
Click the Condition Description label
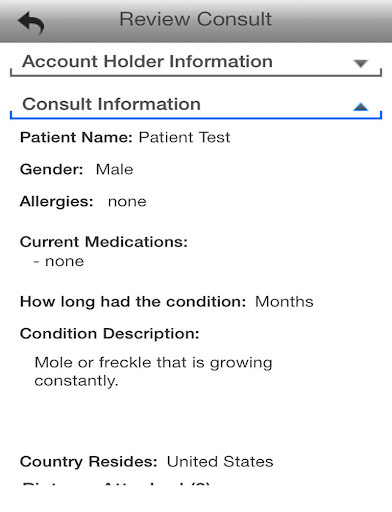coord(110,334)
